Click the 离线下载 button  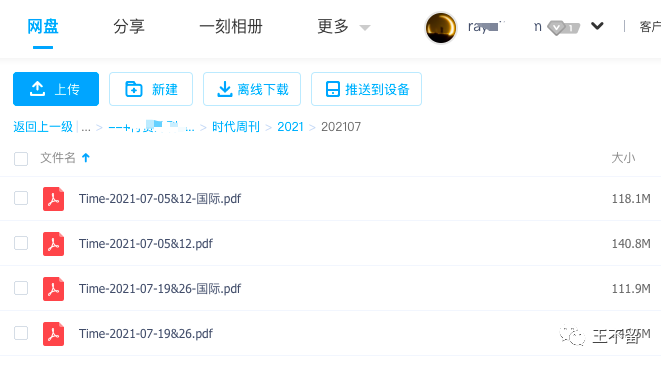pos(252,89)
